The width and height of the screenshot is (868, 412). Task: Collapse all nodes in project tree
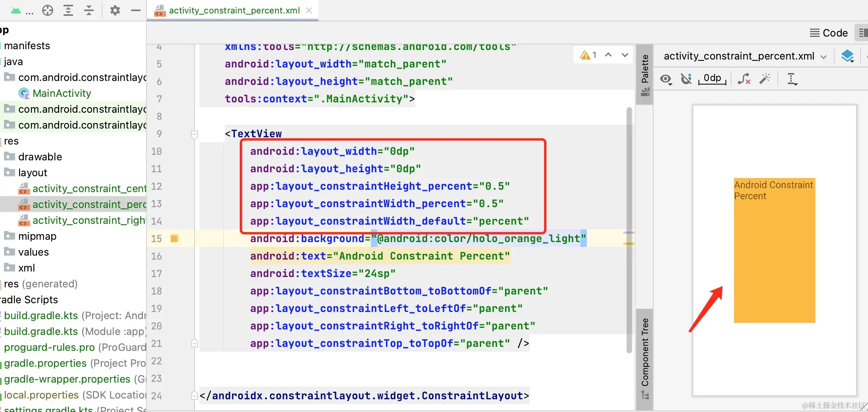(x=89, y=11)
